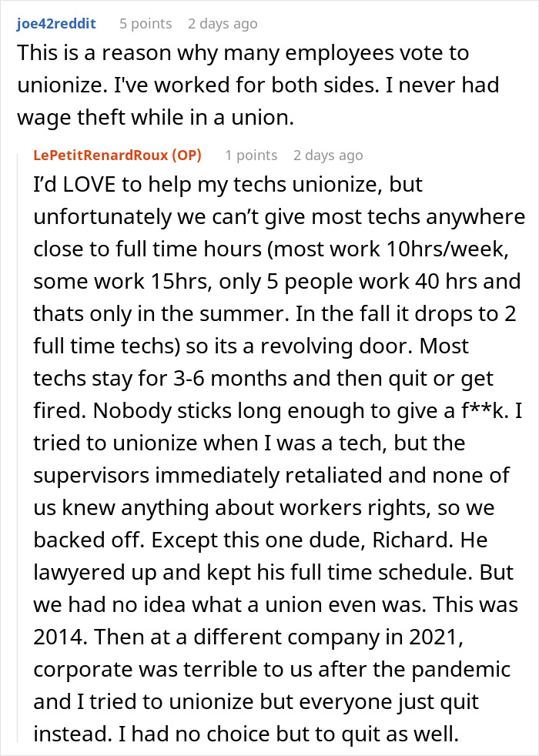The height and width of the screenshot is (756, 539).
Task: Click the "1 points" score on the OP reply
Action: [251, 156]
